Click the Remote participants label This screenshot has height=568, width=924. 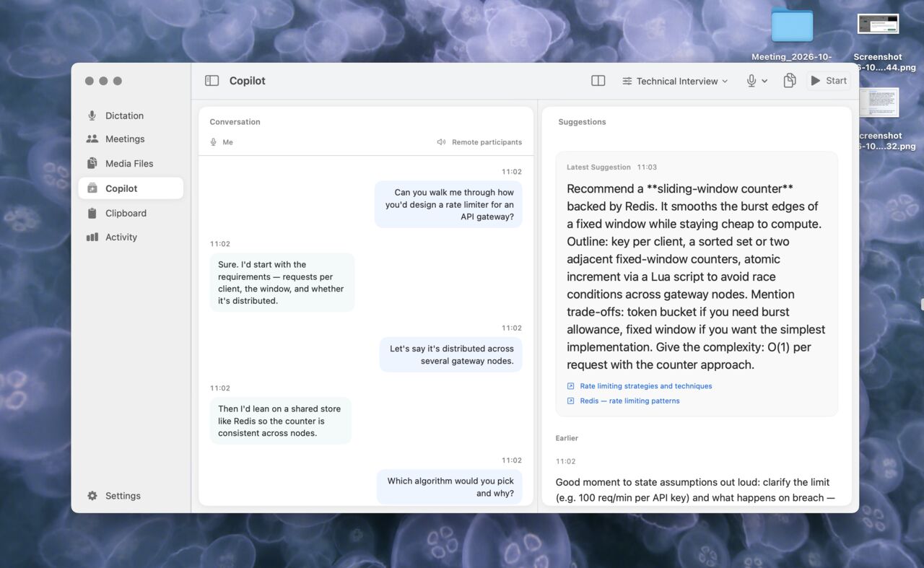487,142
